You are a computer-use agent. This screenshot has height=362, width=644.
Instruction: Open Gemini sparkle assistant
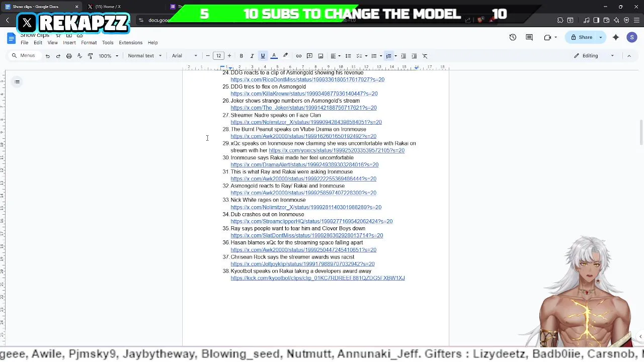coord(616,37)
